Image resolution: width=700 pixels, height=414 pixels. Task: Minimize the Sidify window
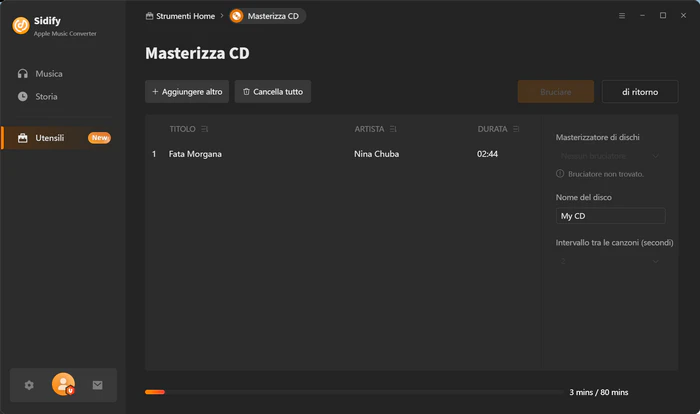[x=642, y=16]
